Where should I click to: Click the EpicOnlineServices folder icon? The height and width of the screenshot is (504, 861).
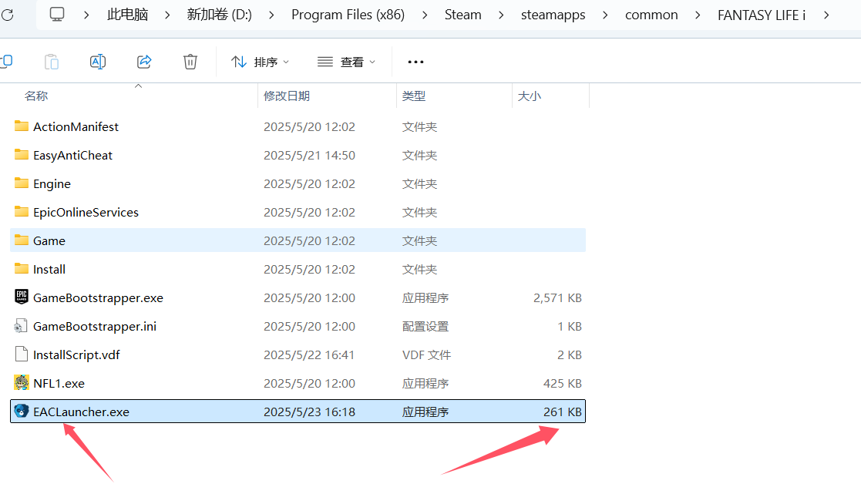click(22, 212)
